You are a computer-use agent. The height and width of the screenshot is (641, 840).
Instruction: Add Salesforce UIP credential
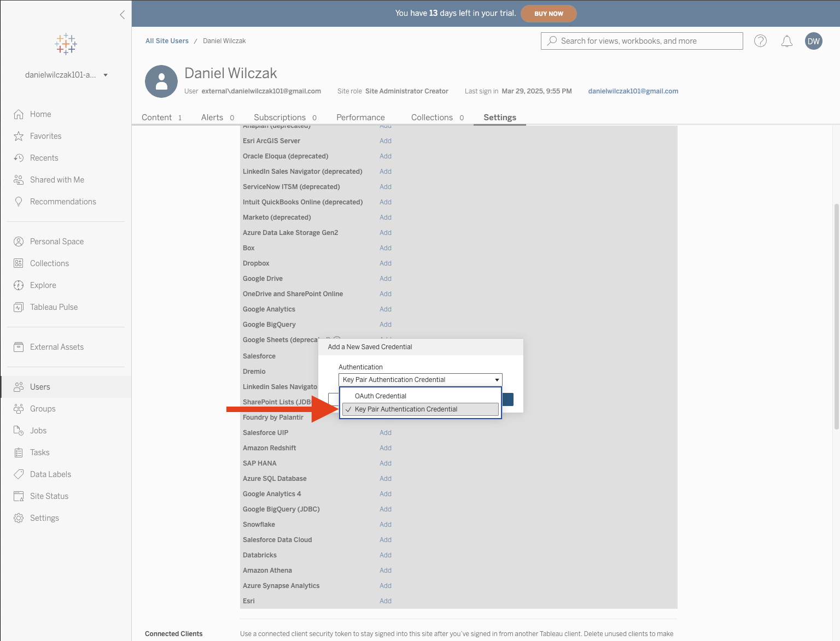pos(386,433)
